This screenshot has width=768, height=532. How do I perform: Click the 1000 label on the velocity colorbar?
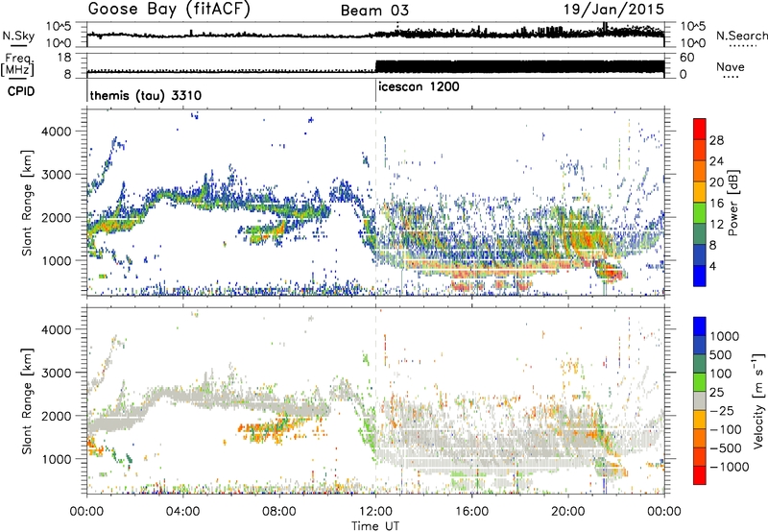pyautogui.click(x=725, y=336)
